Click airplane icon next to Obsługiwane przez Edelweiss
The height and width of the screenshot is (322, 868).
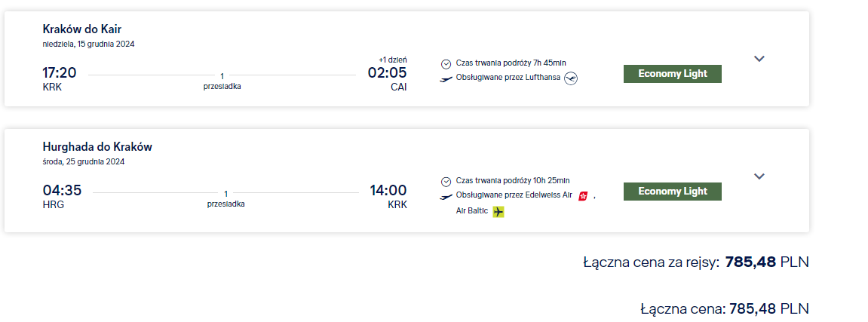coord(446,196)
